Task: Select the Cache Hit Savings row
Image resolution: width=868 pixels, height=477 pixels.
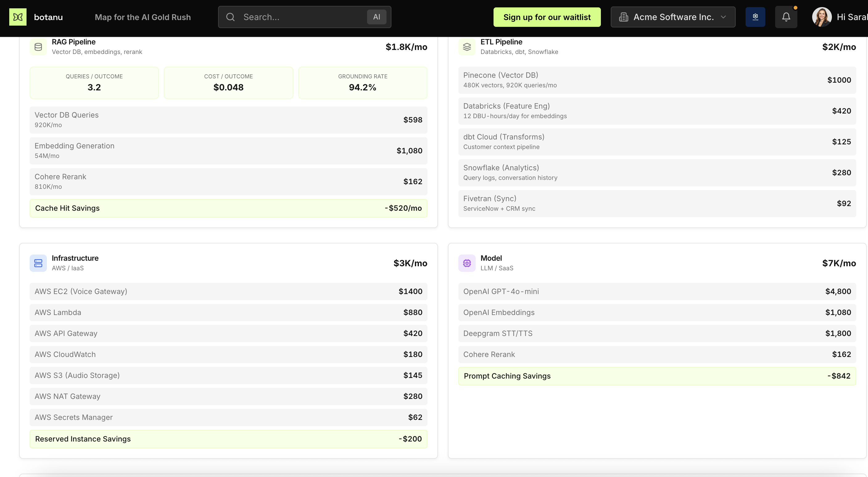Action: pyautogui.click(x=229, y=208)
